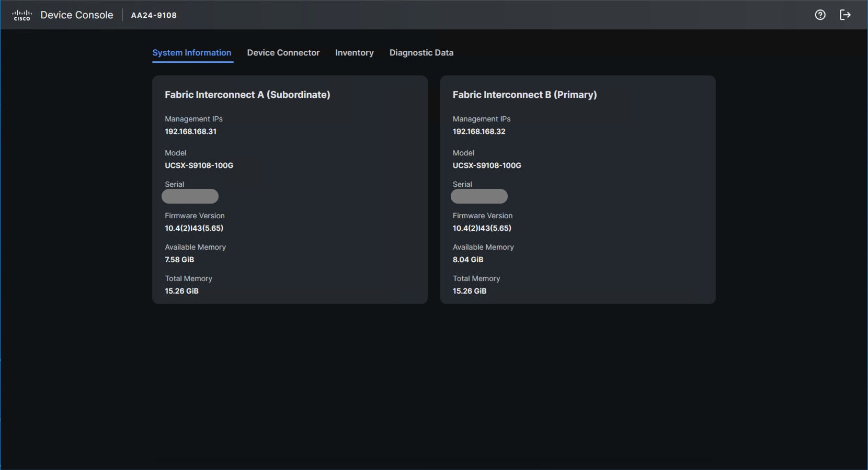The height and width of the screenshot is (470, 868).
Task: Click the logout icon in the header
Action: 845,15
